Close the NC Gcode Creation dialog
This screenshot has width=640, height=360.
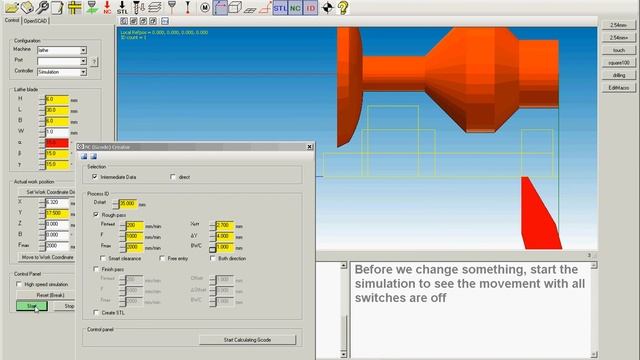tap(309, 147)
